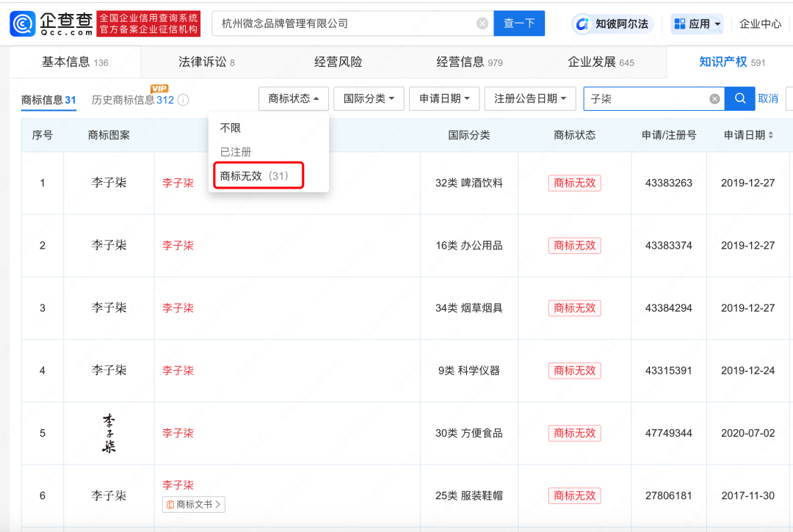Screen dimensions: 793x532
Task: Click registration number 43383263
Action: pos(669,183)
